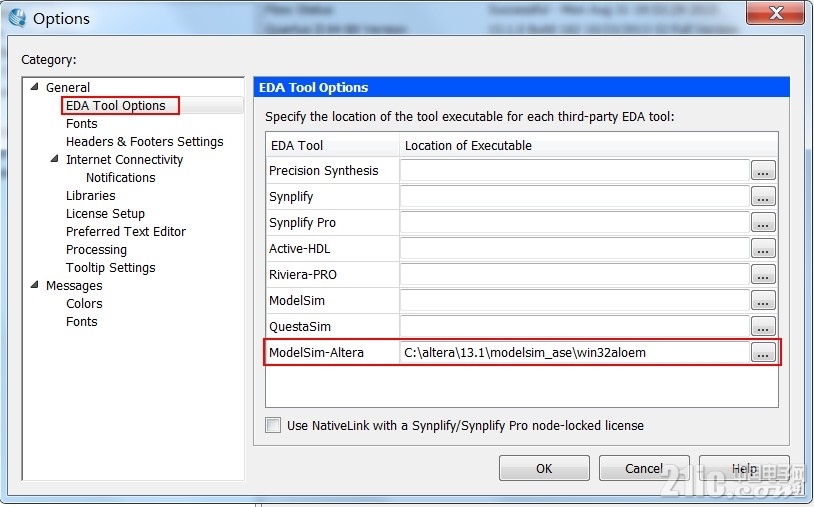Select Fonts under the General category
The height and width of the screenshot is (507, 814).
[82, 124]
